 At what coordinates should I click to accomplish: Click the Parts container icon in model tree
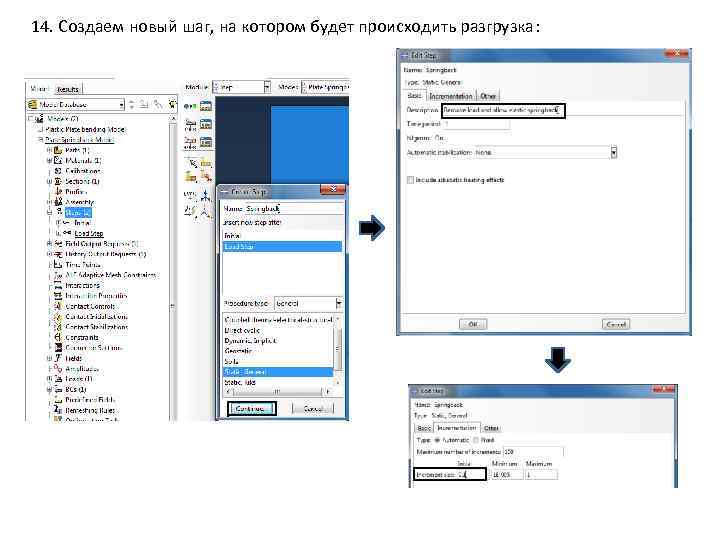pyautogui.click(x=58, y=150)
